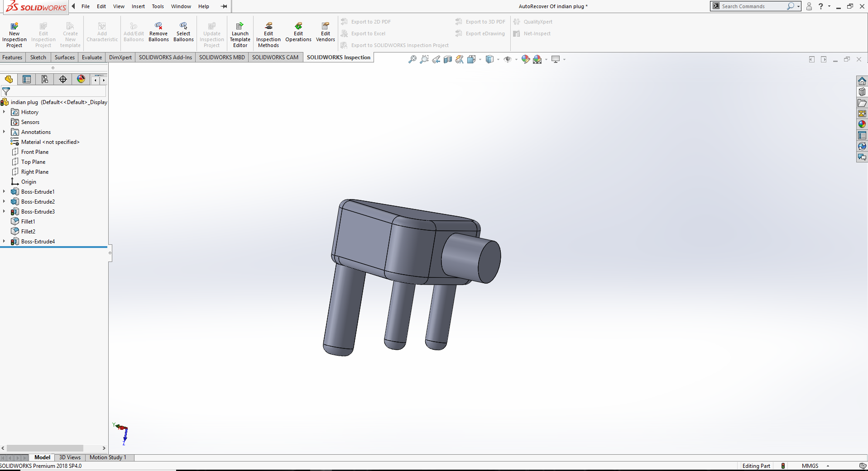Open the Design Library task pane icon
This screenshot has width=868, height=471.
pos(862,92)
